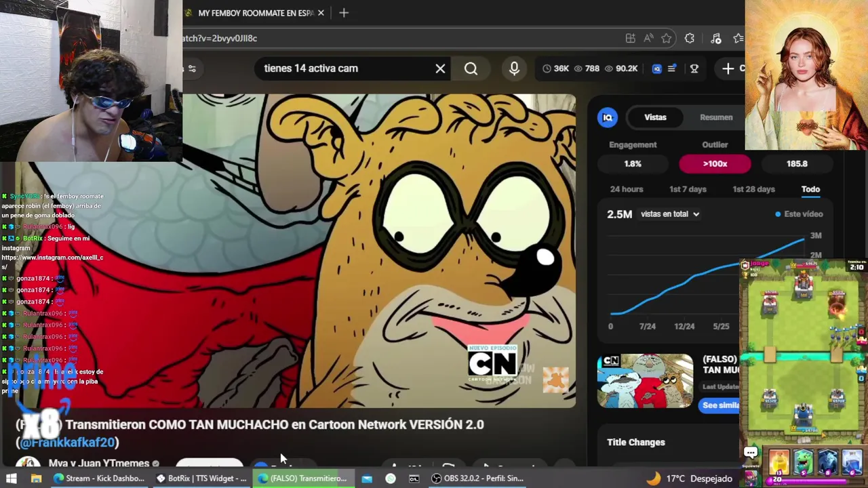
Task: Click the Cartoon Network logo on video
Action: click(492, 364)
